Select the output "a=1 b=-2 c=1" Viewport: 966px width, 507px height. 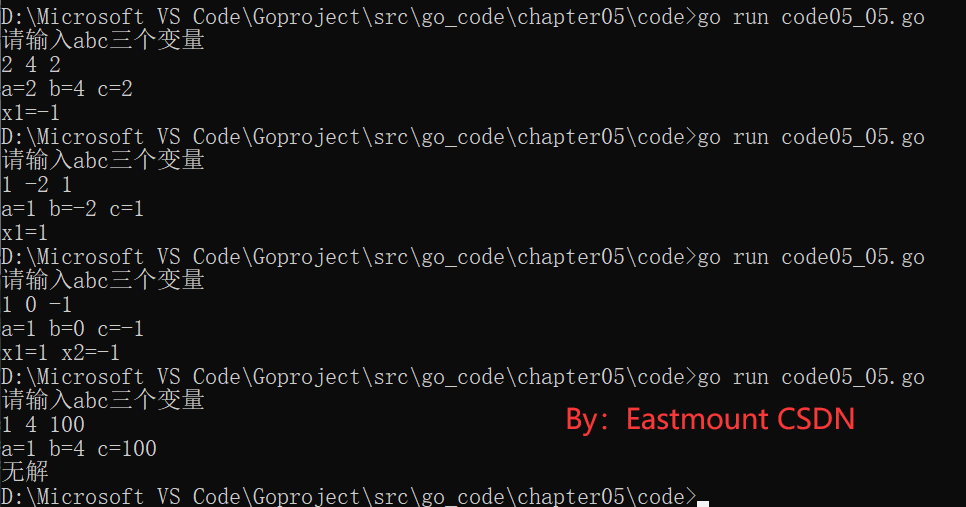coord(73,209)
